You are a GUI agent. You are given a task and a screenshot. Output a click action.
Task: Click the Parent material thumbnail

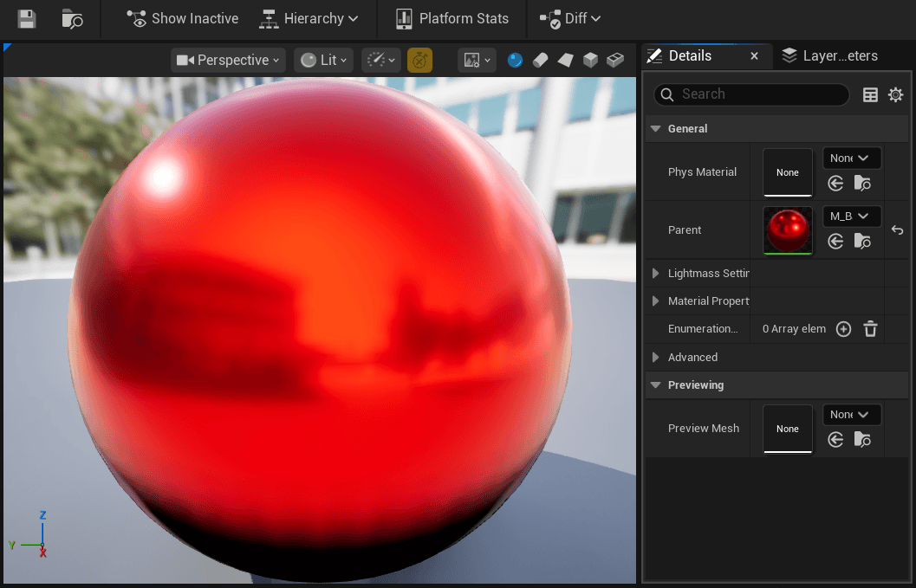click(x=788, y=230)
